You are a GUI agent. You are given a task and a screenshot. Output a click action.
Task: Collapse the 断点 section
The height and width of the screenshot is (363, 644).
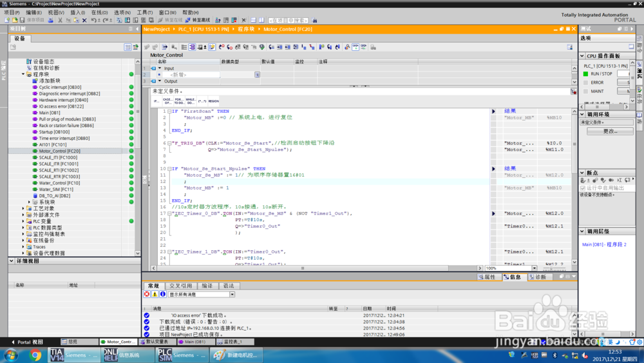click(x=582, y=173)
